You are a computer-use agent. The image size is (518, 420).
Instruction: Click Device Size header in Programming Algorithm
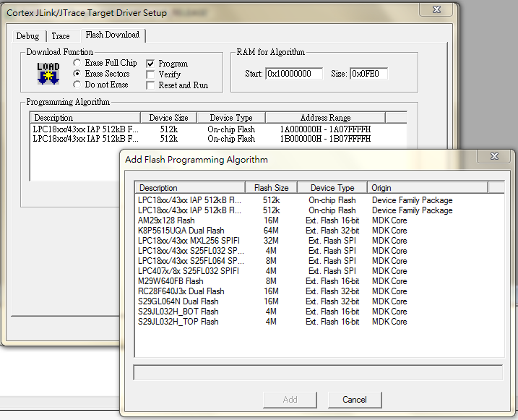coord(168,118)
